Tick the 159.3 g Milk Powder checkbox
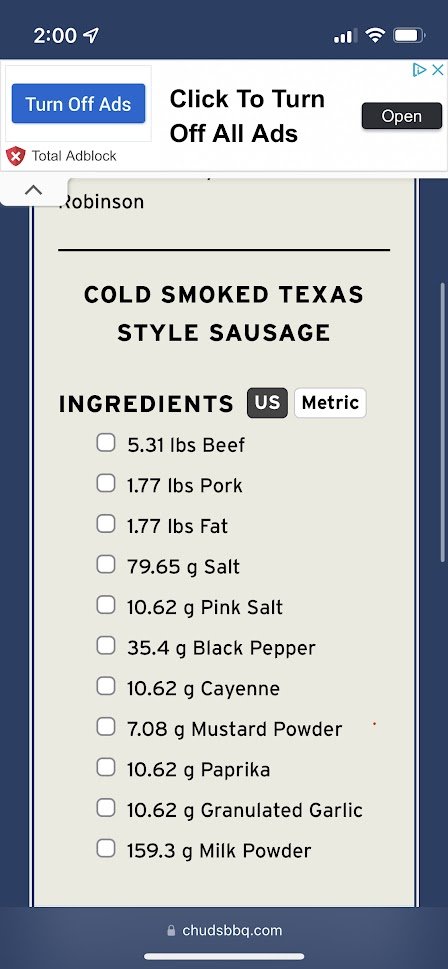This screenshot has height=969, width=448. (x=106, y=849)
